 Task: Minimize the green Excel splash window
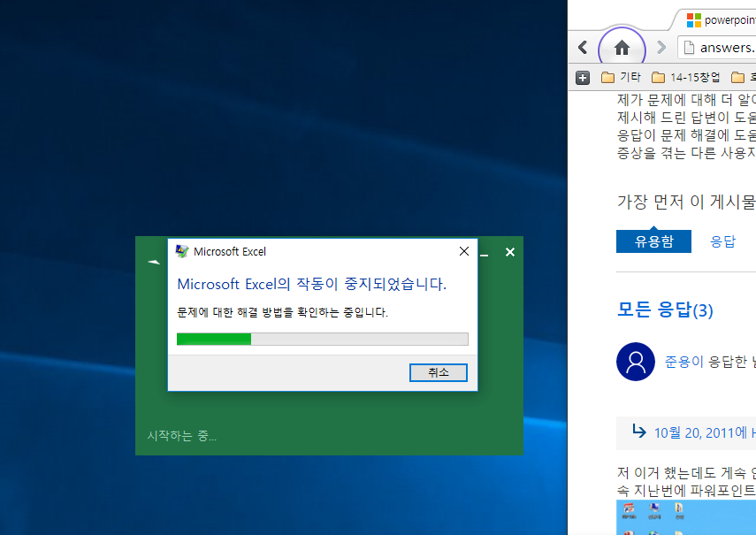pyautogui.click(x=485, y=253)
